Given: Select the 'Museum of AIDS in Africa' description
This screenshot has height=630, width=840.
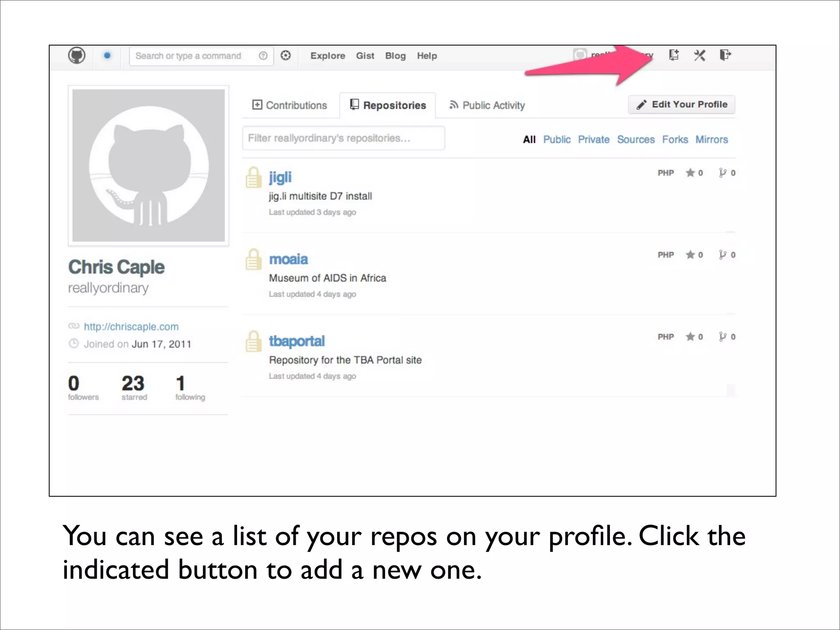Looking at the screenshot, I should click(328, 278).
